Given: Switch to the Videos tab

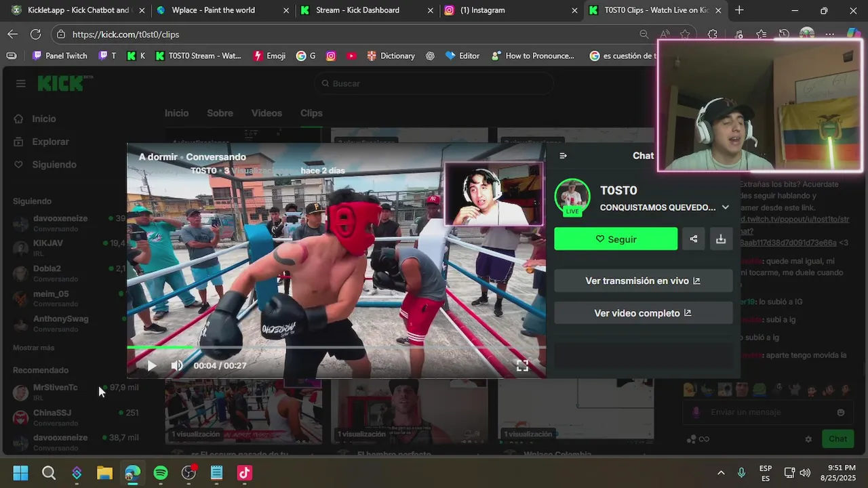Looking at the screenshot, I should click(267, 113).
